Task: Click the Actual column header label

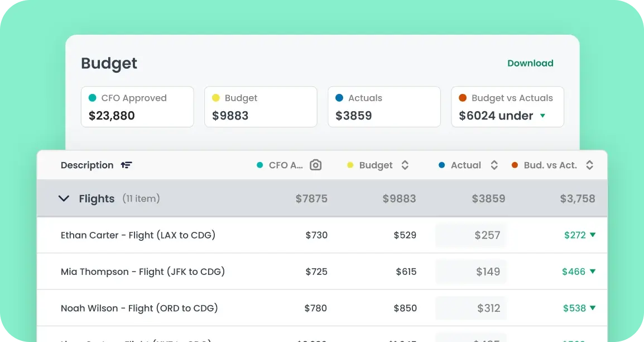Action: (466, 165)
